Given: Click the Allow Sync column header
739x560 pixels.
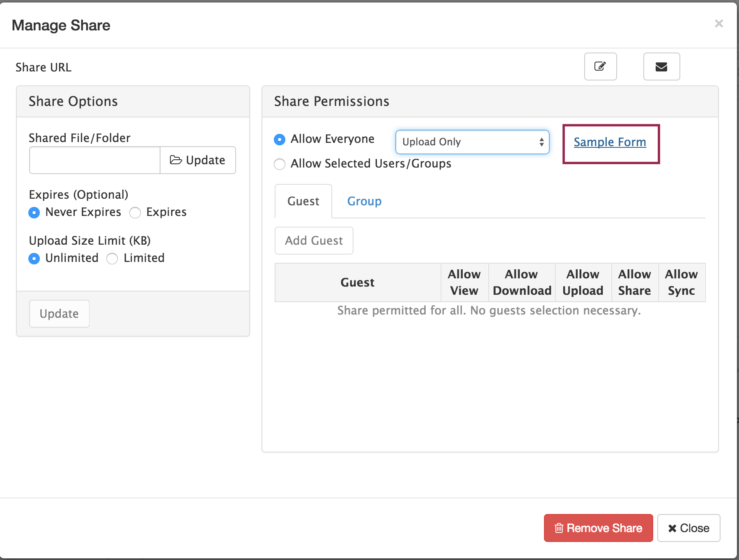Looking at the screenshot, I should pos(682,282).
